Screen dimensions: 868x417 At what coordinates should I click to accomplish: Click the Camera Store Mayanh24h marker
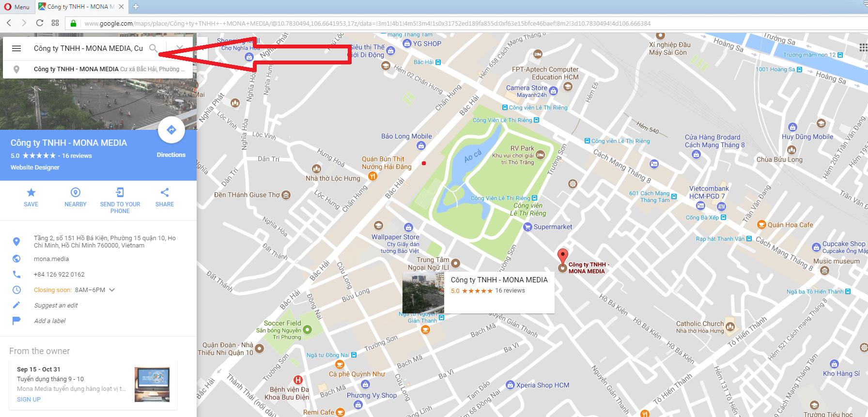coord(553,91)
